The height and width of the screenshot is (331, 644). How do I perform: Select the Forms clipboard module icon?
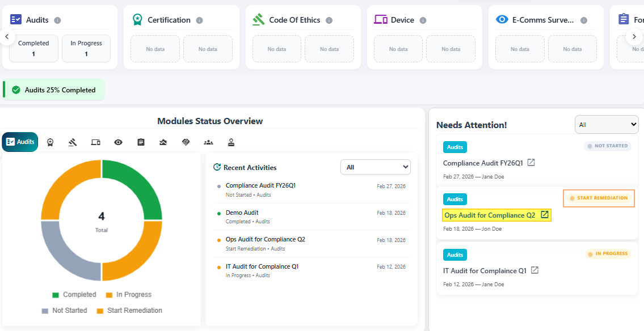(x=141, y=142)
